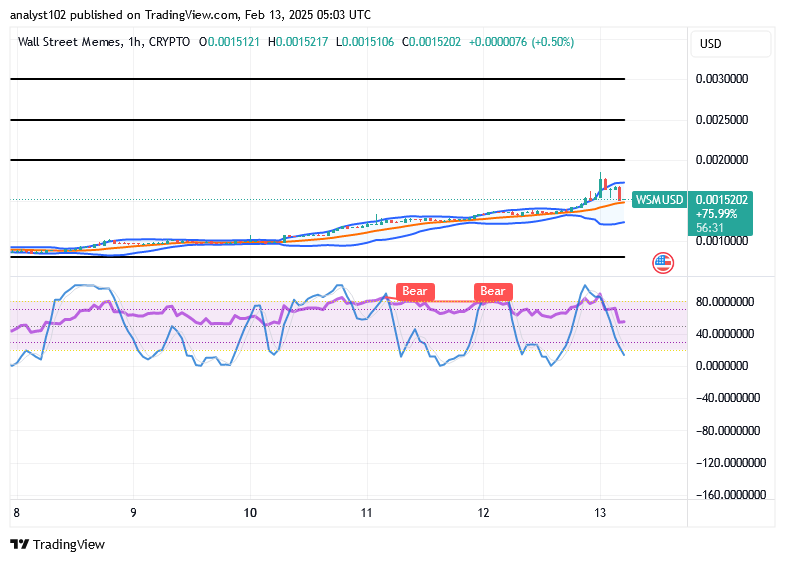Click the 0.0025000 price axis label
Image resolution: width=785 pixels, height=562 pixels.
[722, 120]
